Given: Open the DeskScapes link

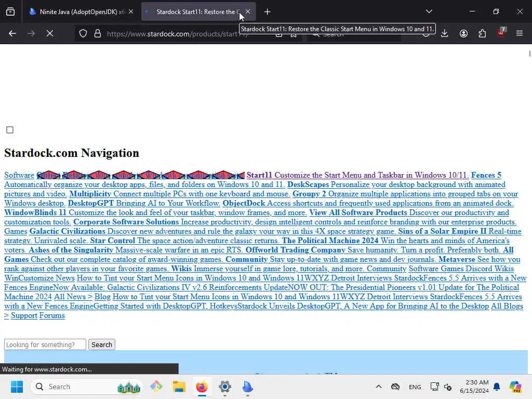Looking at the screenshot, I should [x=308, y=184].
